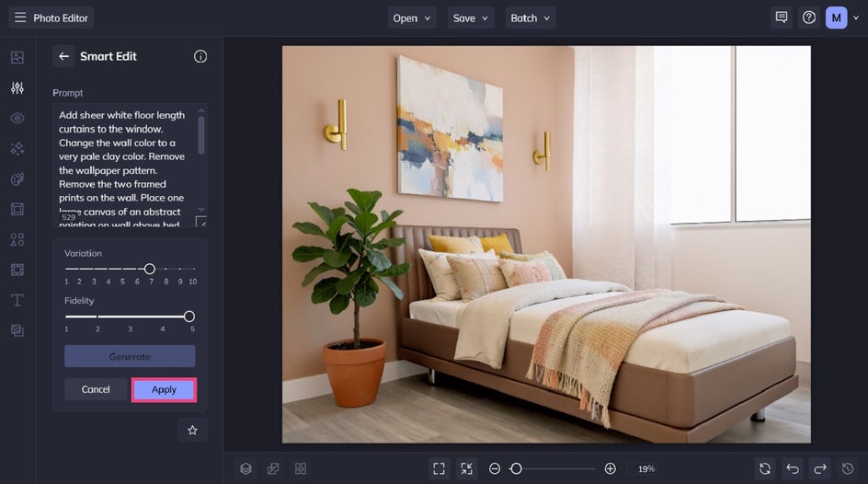
Task: Adjust the Fidelity slider handle
Action: pos(189,317)
